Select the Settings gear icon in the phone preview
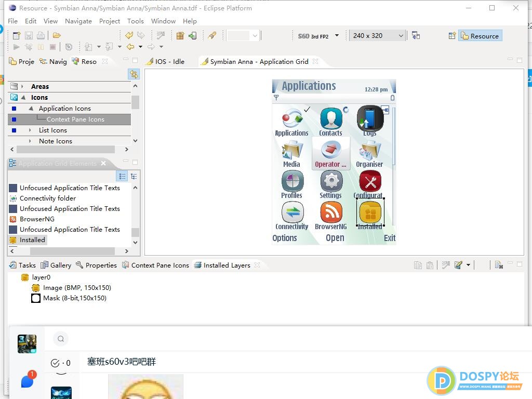Viewport: 532px width, 399px height. [331, 181]
